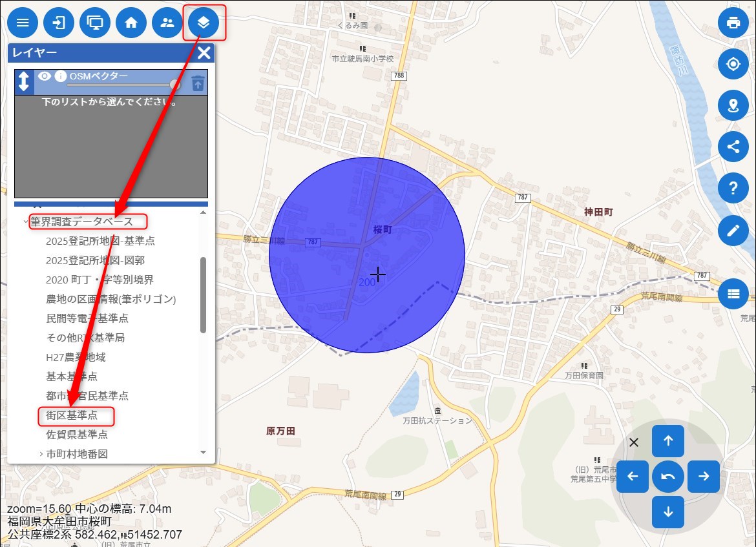
Task: Expand the 市町村地番図 tree group
Action: [41, 454]
